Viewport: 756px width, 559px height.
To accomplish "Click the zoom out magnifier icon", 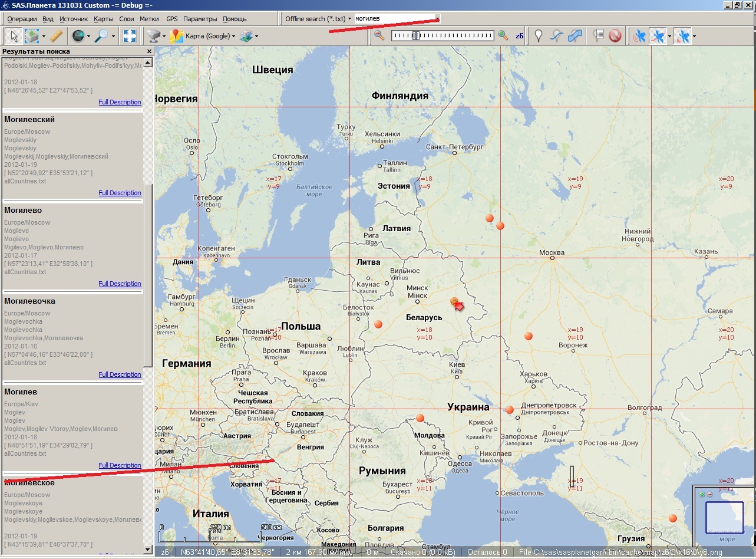I will click(x=379, y=35).
